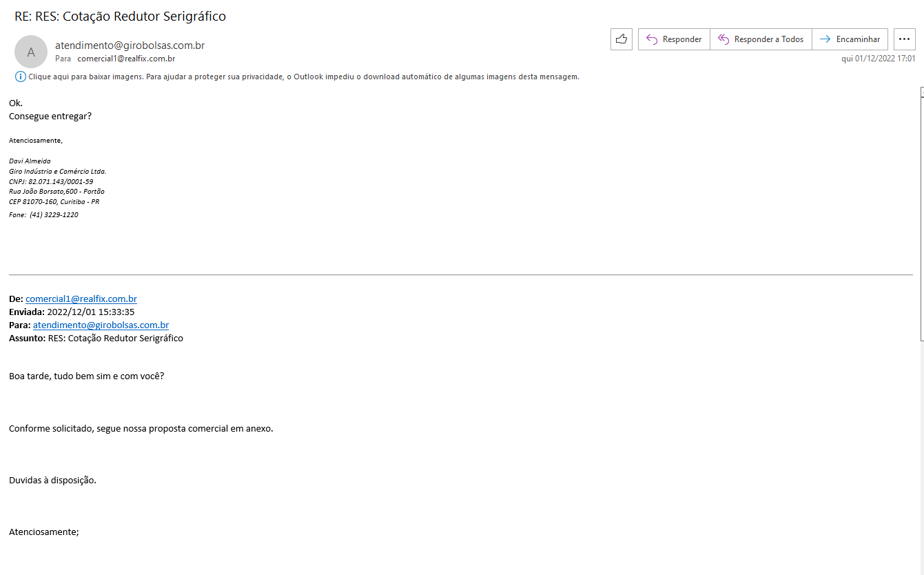Click the subject title at the top
Viewport: 924px width, 575px height.
pos(120,16)
